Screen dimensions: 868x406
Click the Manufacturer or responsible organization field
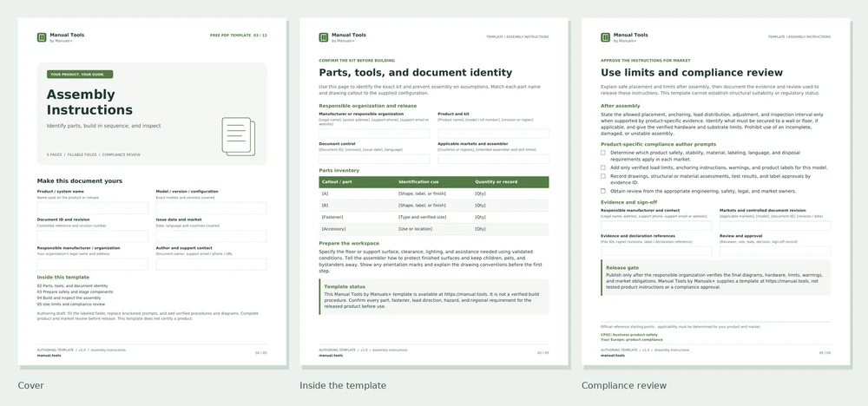coord(374,134)
